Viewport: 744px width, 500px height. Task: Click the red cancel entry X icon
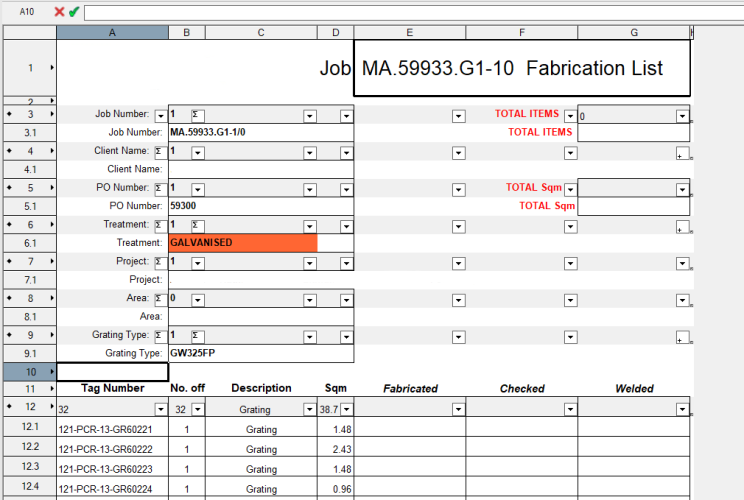[x=59, y=12]
